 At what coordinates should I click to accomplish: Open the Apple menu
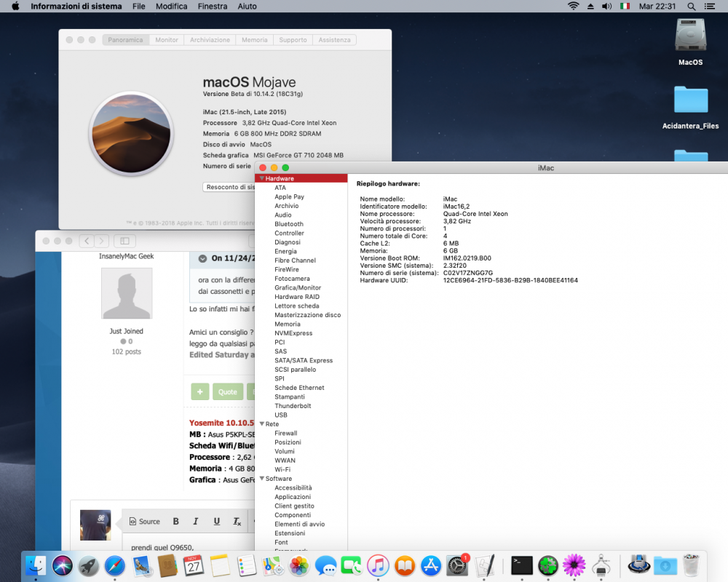point(15,6)
